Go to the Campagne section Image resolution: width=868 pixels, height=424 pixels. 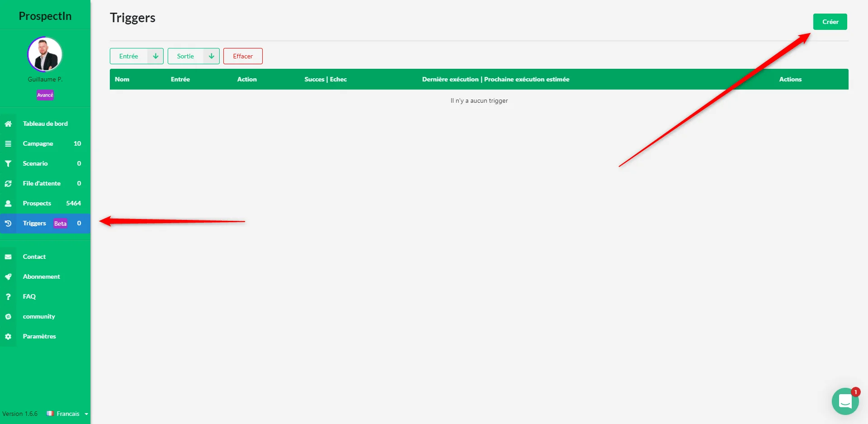[45, 143]
